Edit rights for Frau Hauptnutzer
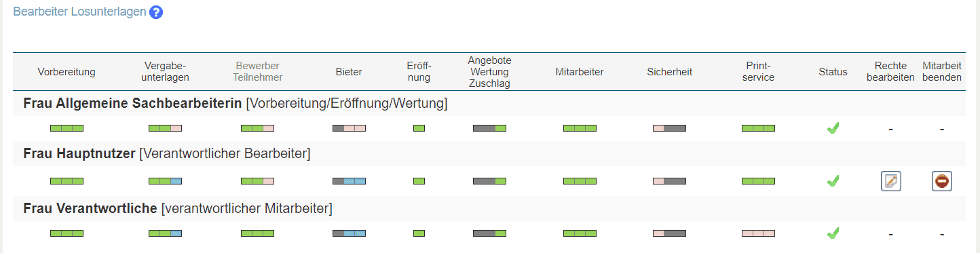This screenshot has width=980, height=253. [891, 181]
